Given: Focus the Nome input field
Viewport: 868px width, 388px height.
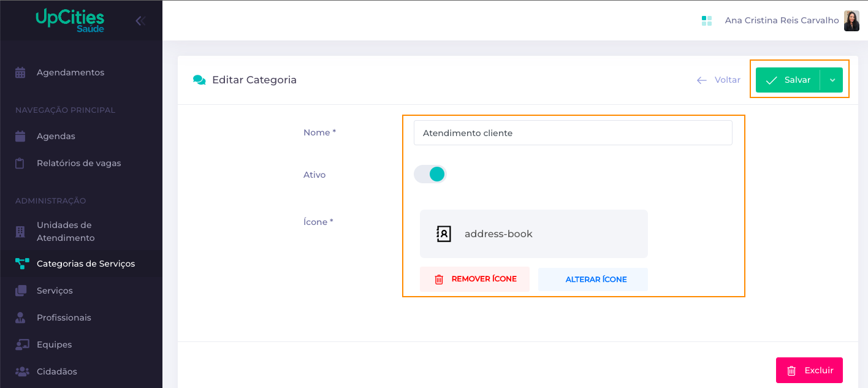Looking at the screenshot, I should (x=573, y=132).
